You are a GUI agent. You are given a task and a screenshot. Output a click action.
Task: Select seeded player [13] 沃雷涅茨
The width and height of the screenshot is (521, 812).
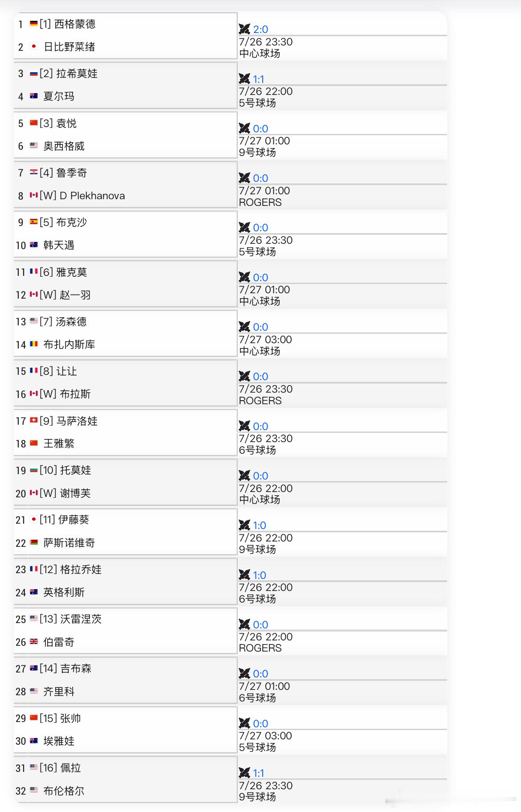(70, 619)
